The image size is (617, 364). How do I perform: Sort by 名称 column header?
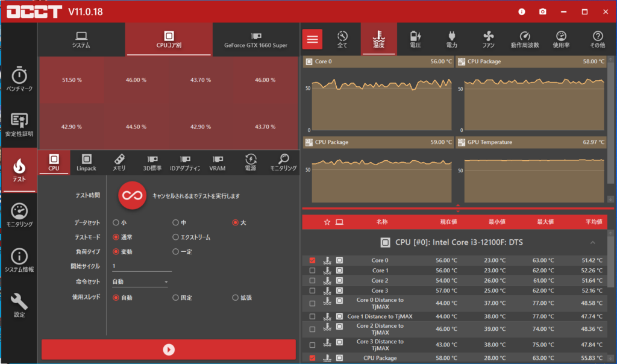click(x=381, y=222)
